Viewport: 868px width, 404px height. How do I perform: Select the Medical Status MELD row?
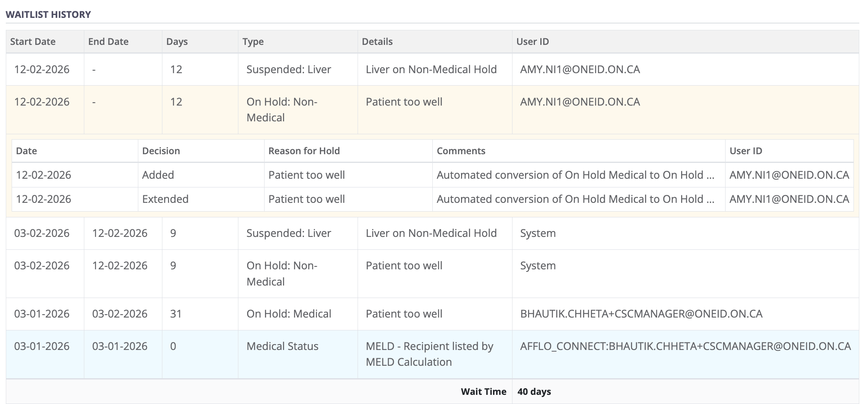[282, 346]
